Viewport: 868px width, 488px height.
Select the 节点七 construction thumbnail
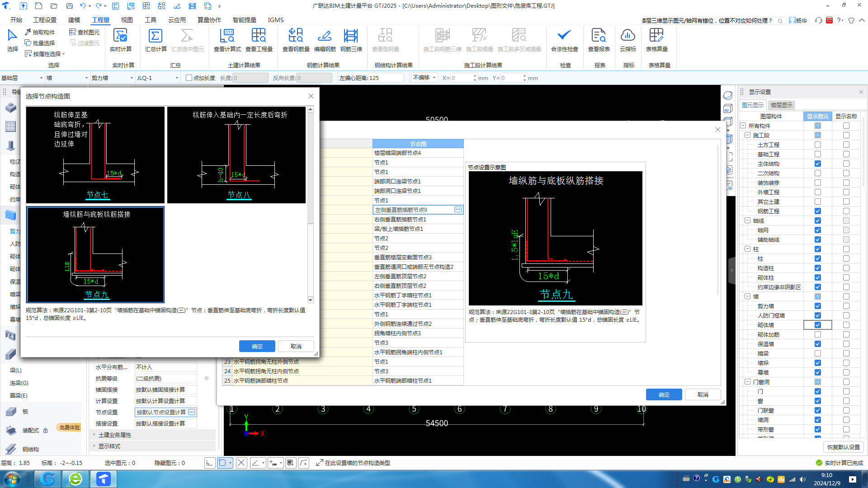click(95, 155)
